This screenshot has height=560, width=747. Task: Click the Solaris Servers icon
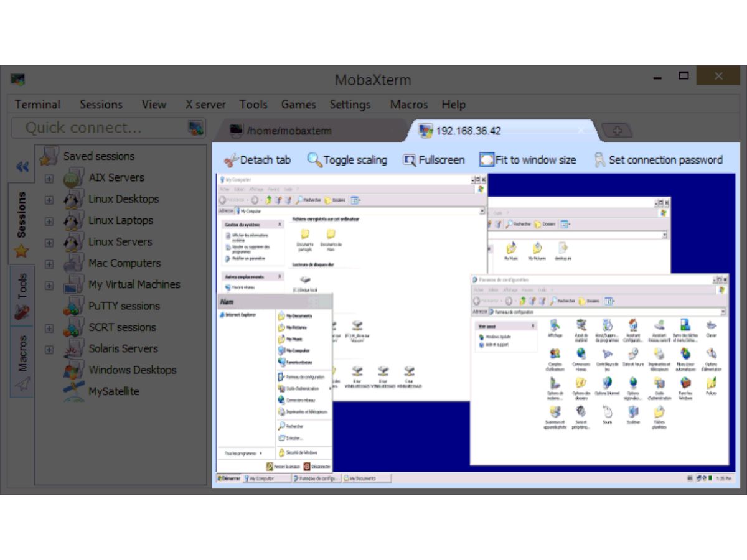[74, 349]
